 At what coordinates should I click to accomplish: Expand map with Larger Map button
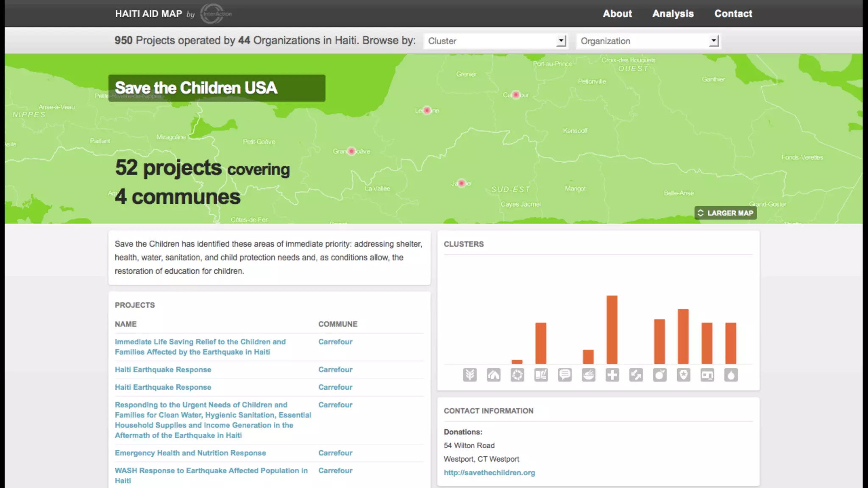click(x=725, y=213)
